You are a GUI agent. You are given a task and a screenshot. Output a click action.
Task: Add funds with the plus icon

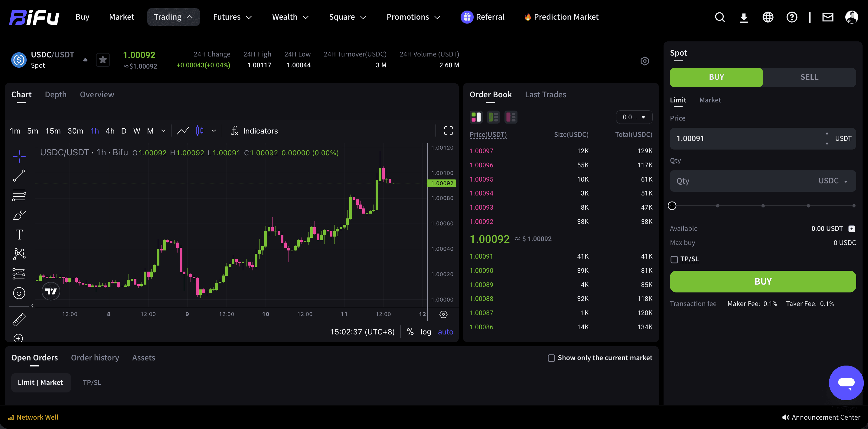point(852,229)
